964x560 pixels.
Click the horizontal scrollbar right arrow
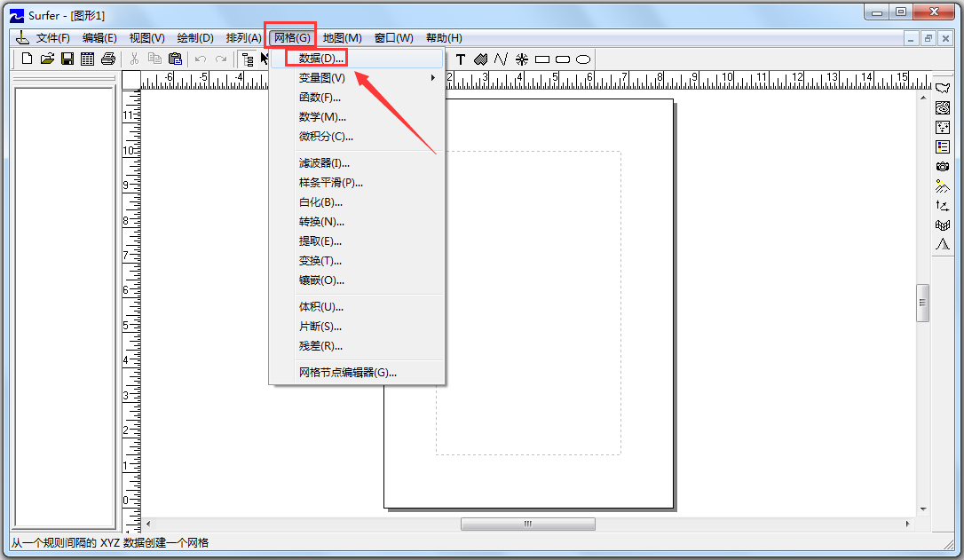(908, 524)
